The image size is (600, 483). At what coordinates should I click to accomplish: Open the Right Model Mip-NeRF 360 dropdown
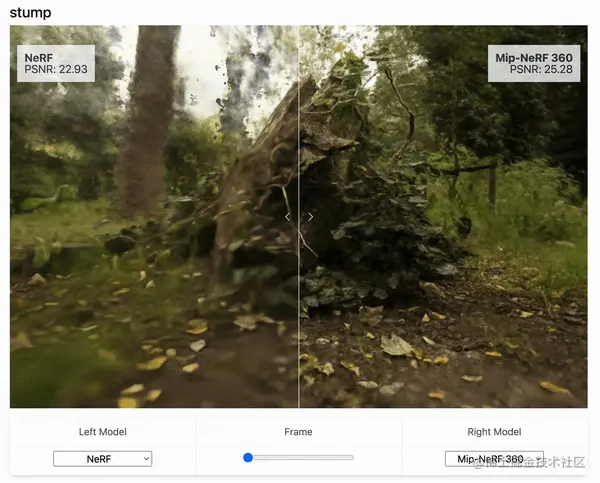[494, 459]
